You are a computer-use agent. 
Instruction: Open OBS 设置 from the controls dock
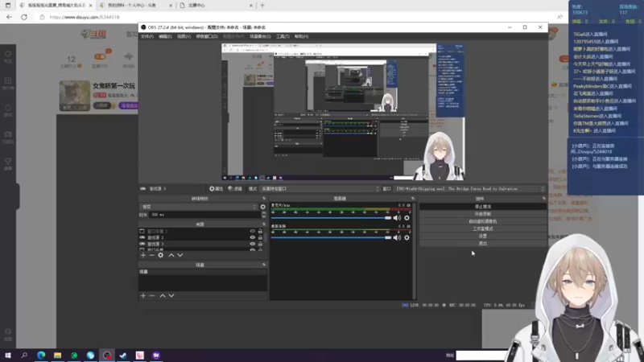coord(482,236)
